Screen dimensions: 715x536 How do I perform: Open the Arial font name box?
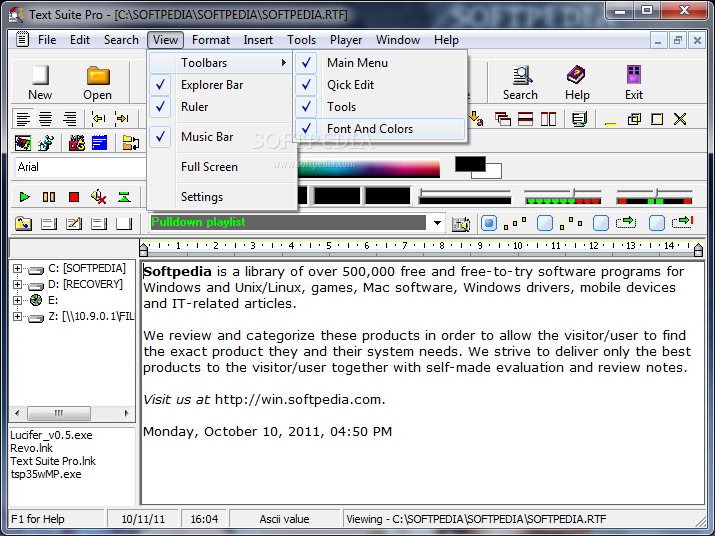(x=80, y=167)
